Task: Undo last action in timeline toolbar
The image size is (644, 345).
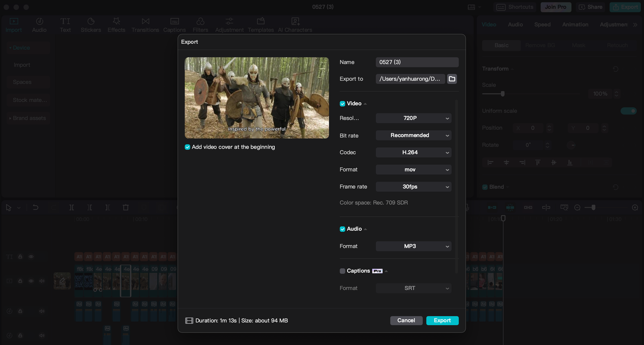Action: pyautogui.click(x=35, y=208)
